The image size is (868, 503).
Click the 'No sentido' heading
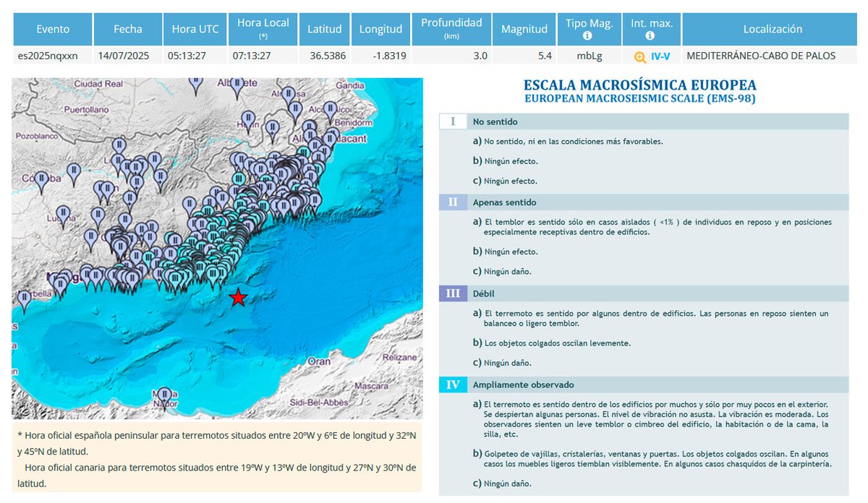495,121
